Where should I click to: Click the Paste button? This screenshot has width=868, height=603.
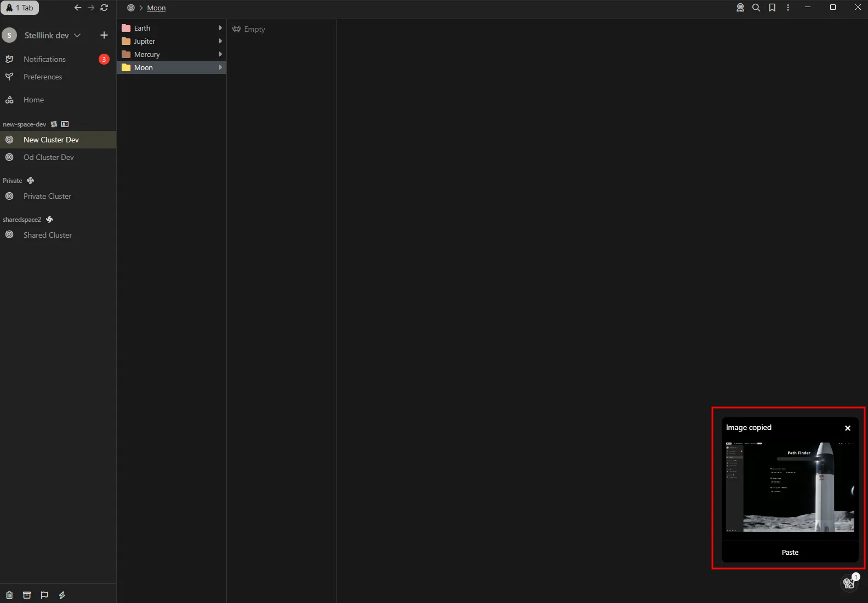click(x=790, y=552)
